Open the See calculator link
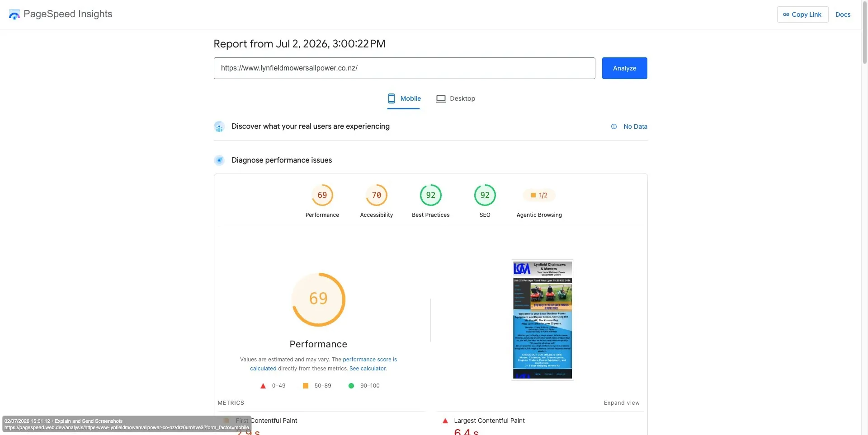 [368, 369]
